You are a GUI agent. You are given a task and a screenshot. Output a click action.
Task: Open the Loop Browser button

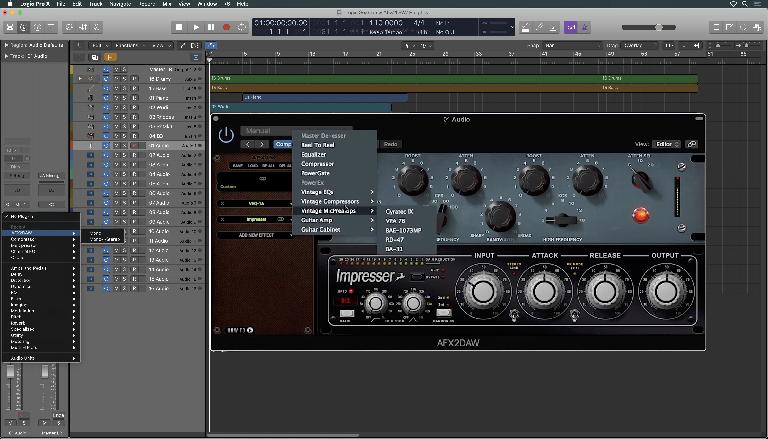[x=743, y=27]
